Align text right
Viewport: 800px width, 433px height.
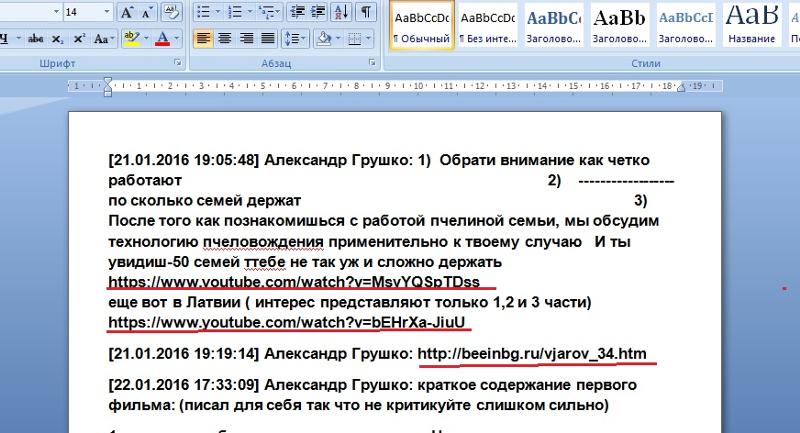click(246, 39)
